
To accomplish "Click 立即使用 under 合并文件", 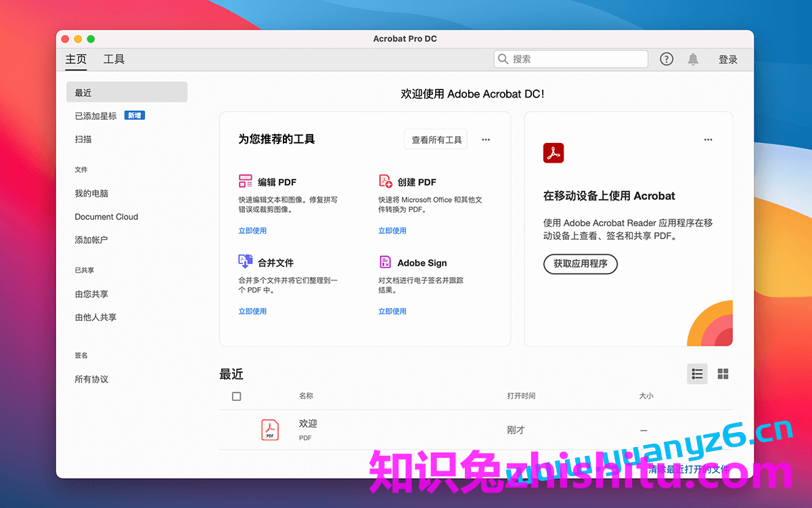I will 252,311.
